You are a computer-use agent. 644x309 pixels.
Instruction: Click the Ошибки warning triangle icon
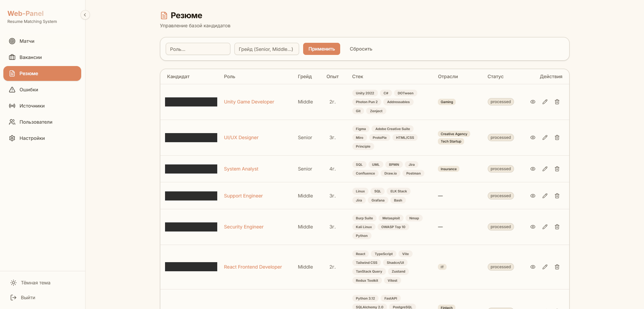(x=12, y=90)
